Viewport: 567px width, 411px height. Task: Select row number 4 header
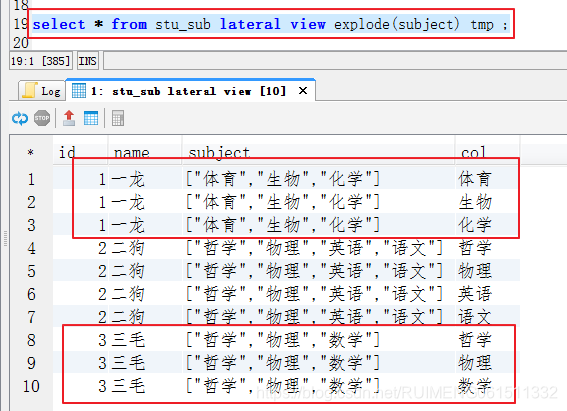[x=31, y=248]
